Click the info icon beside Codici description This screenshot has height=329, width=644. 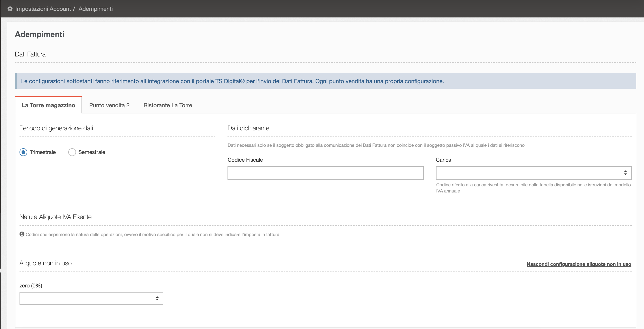pos(22,234)
